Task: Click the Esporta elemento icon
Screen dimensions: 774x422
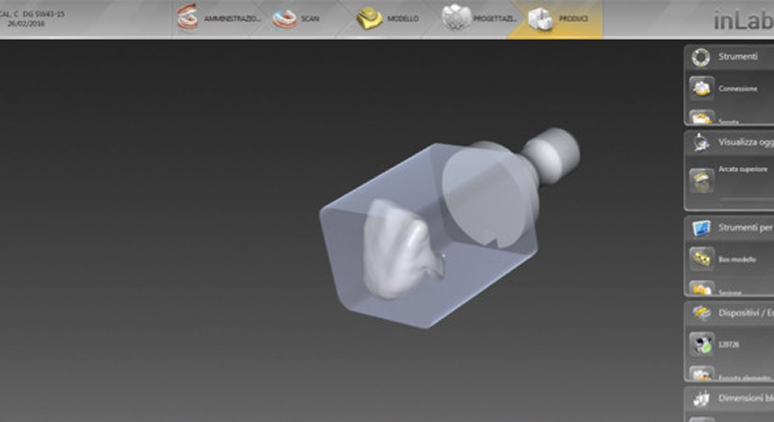Action: click(701, 374)
